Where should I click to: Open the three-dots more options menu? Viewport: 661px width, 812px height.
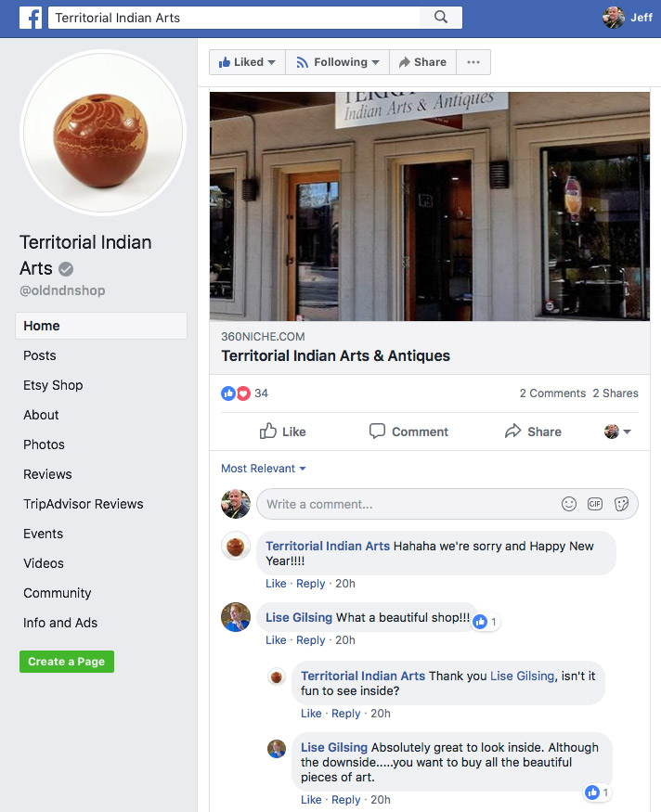coord(473,62)
